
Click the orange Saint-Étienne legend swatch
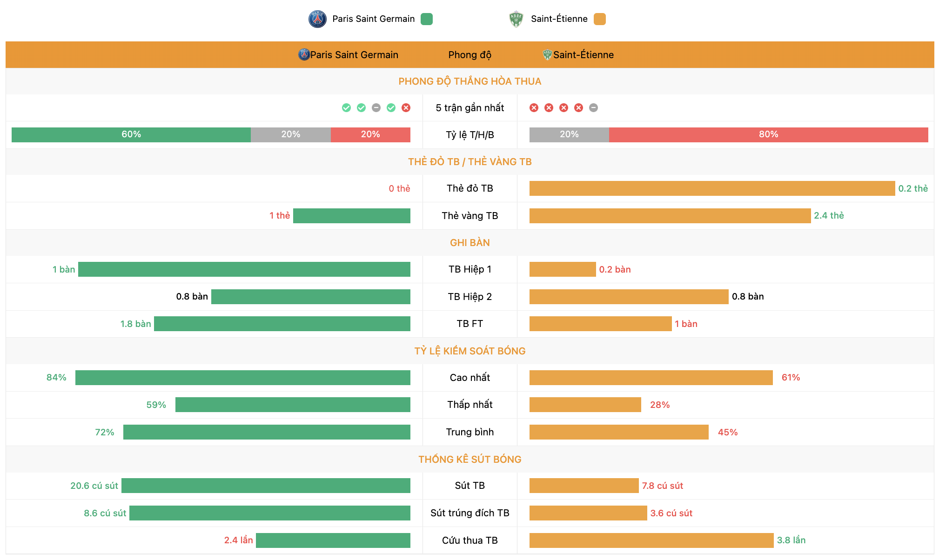[x=600, y=19]
